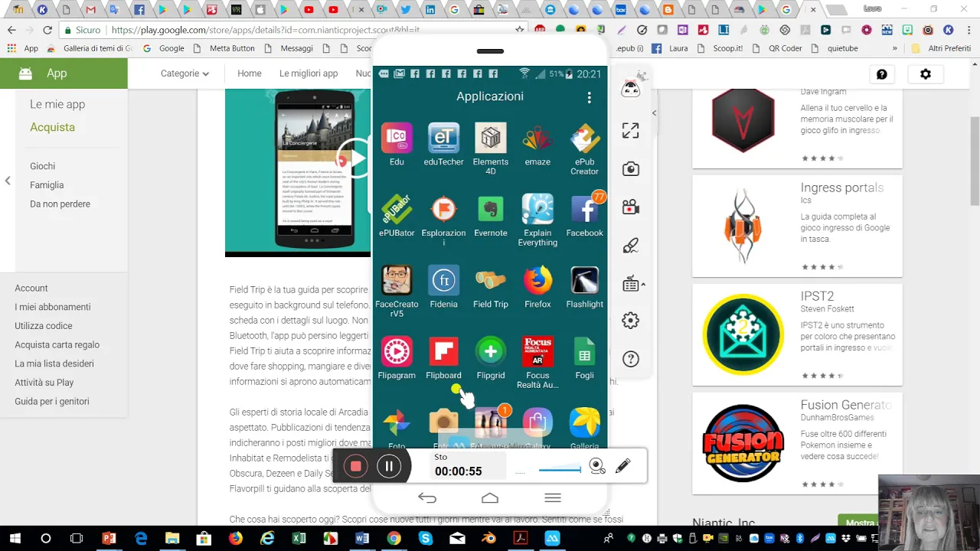Viewport: 980px width, 551px height.
Task: Open the IPST2 app card
Action: point(797,334)
